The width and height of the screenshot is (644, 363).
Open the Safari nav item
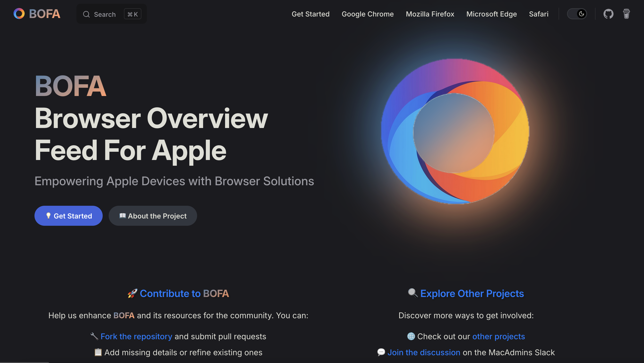(539, 14)
